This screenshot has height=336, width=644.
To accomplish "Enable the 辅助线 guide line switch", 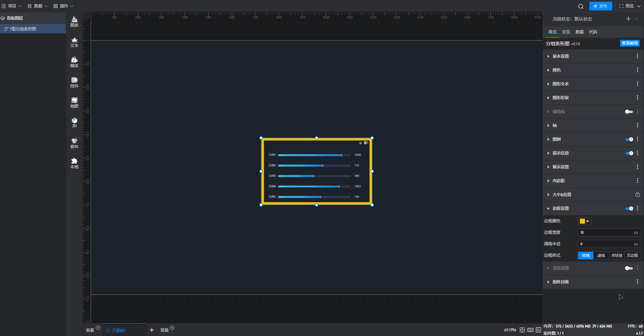I will click(629, 112).
